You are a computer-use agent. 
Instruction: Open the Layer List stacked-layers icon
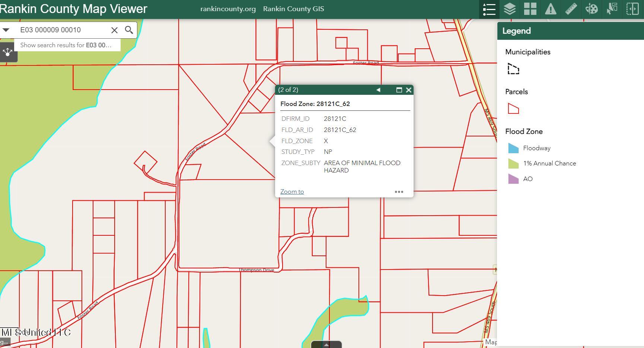[510, 9]
